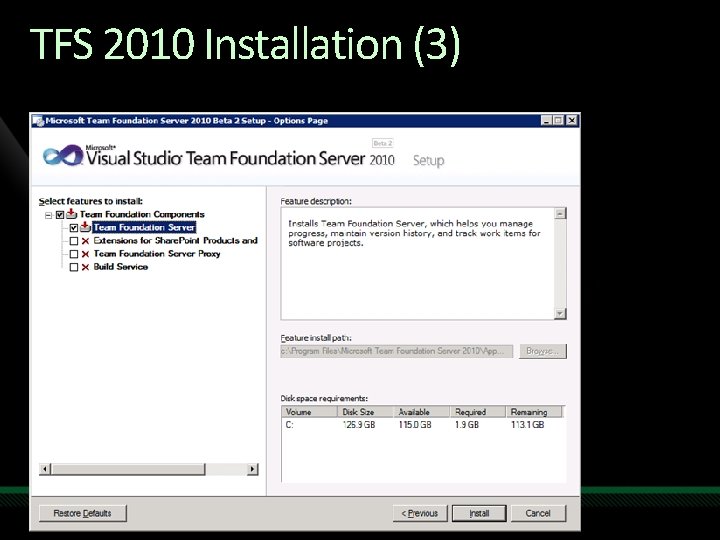Viewport: 720px width, 540px height.
Task: Click the 113.1 GB remaining value
Action: 528,425
